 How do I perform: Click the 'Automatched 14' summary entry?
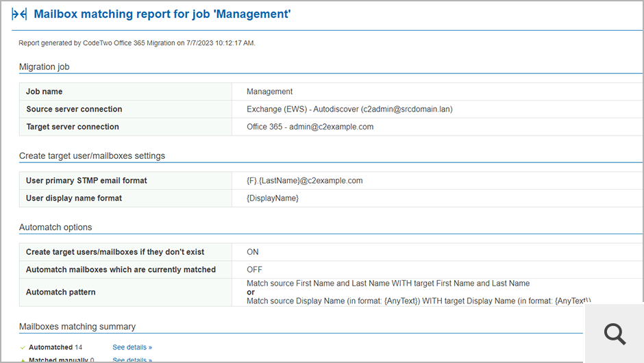tap(55, 347)
